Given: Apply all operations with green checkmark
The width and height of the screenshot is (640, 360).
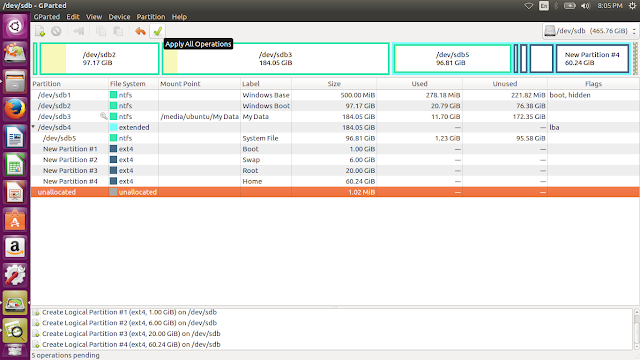Looking at the screenshot, I should [158, 31].
